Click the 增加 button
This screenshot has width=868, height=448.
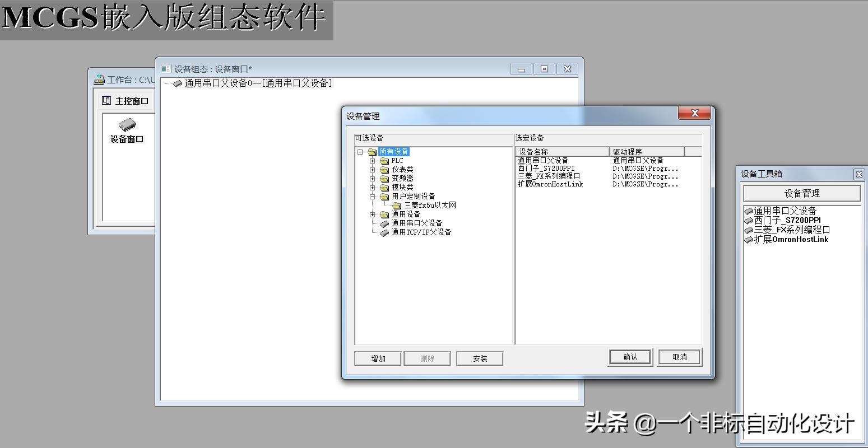click(377, 358)
